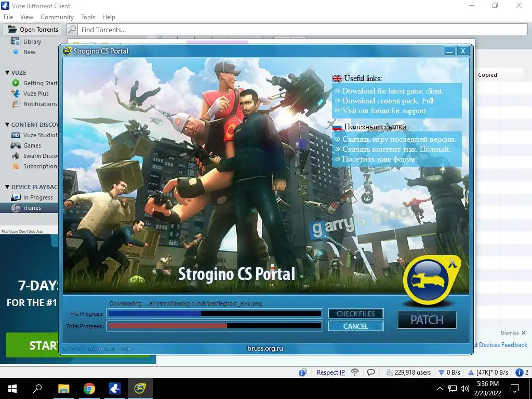The width and height of the screenshot is (532, 399).
Task: Collapse the DEVICE PLAYBACK sidebar section
Action: 7,187
